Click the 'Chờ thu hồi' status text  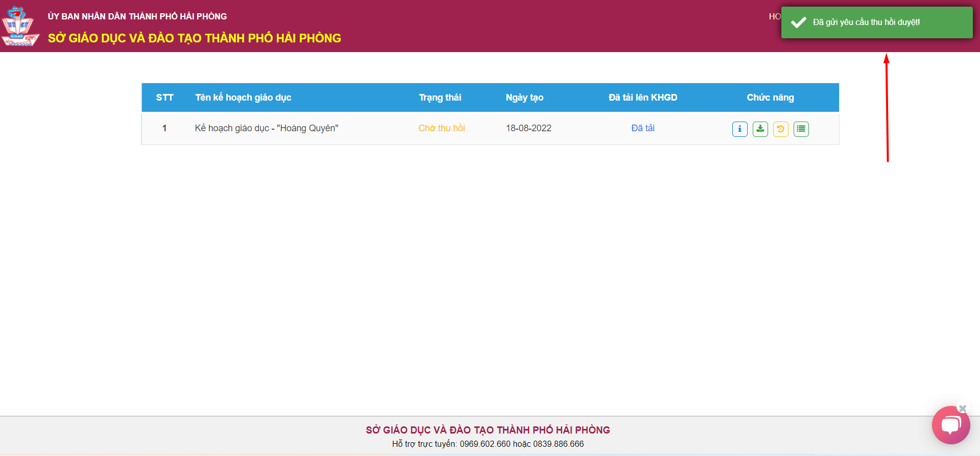(441, 128)
